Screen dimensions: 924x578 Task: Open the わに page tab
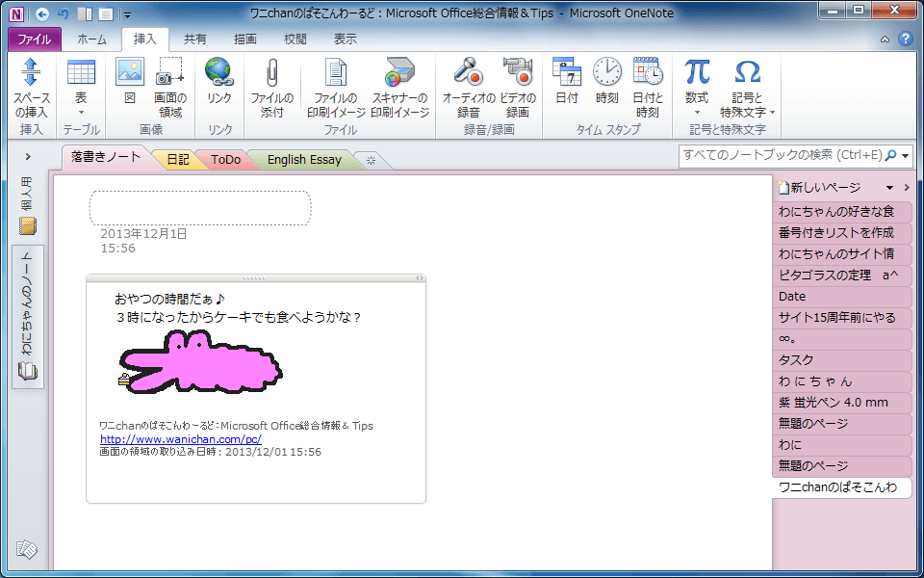coord(841,445)
